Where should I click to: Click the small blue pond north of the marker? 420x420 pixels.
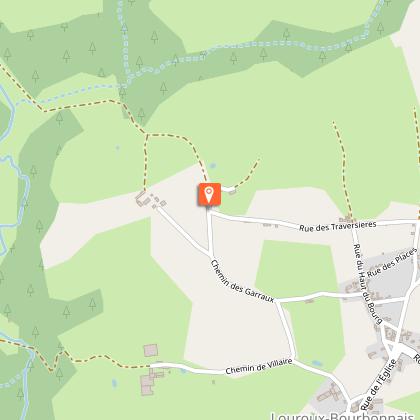coord(212,165)
